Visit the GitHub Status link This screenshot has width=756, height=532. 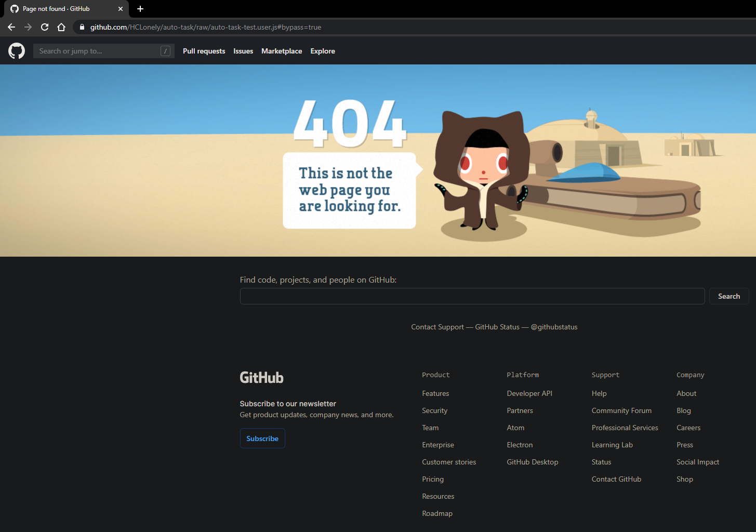[x=497, y=327]
